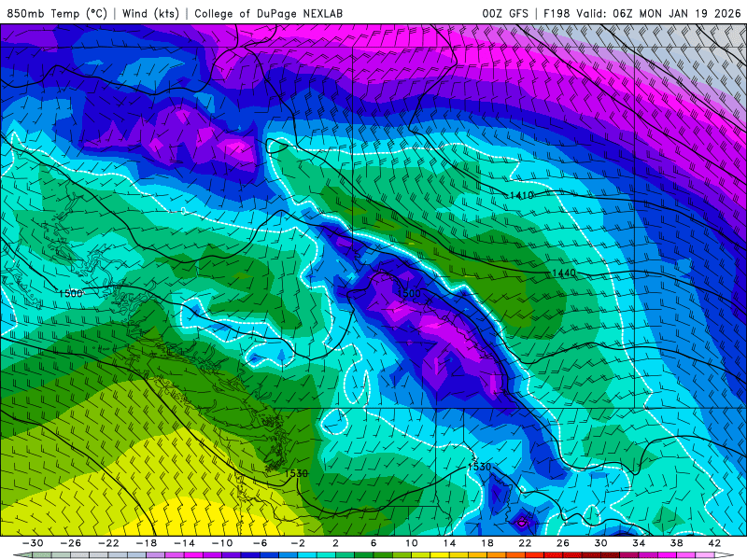Click the 10 legend value

(x=412, y=543)
